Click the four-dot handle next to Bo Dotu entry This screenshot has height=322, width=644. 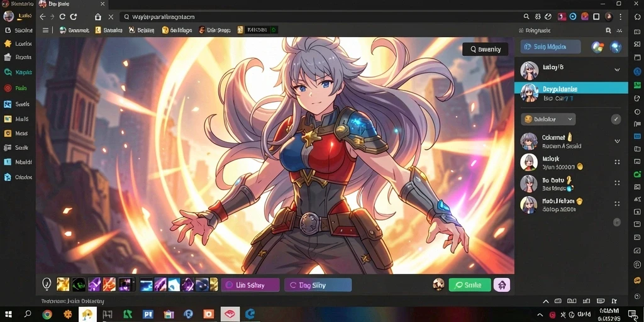617,183
